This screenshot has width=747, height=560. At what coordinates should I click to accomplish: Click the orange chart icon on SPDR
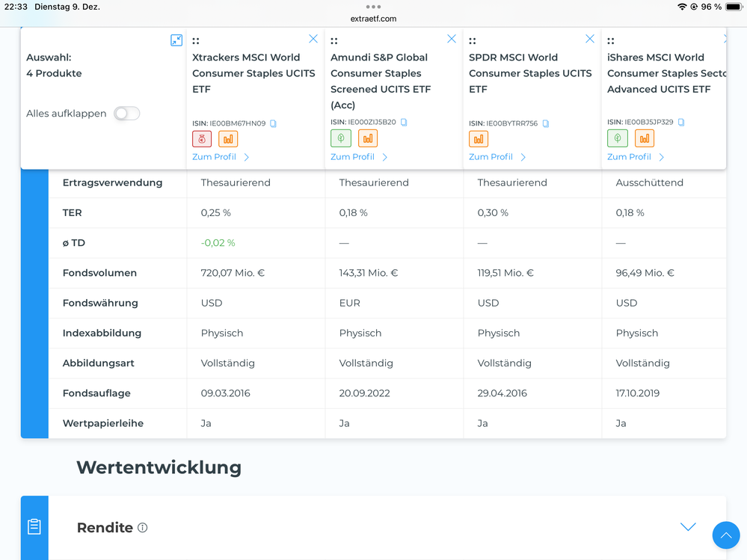coord(479,139)
